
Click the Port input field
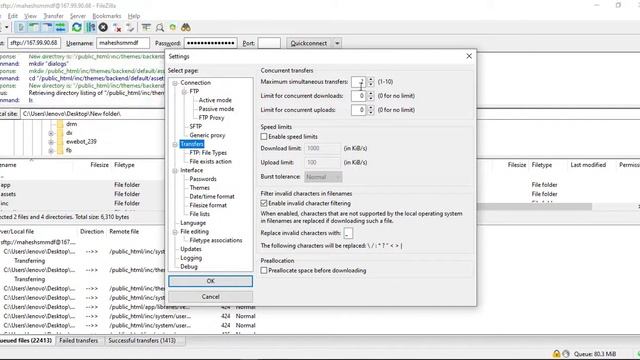tap(269, 43)
